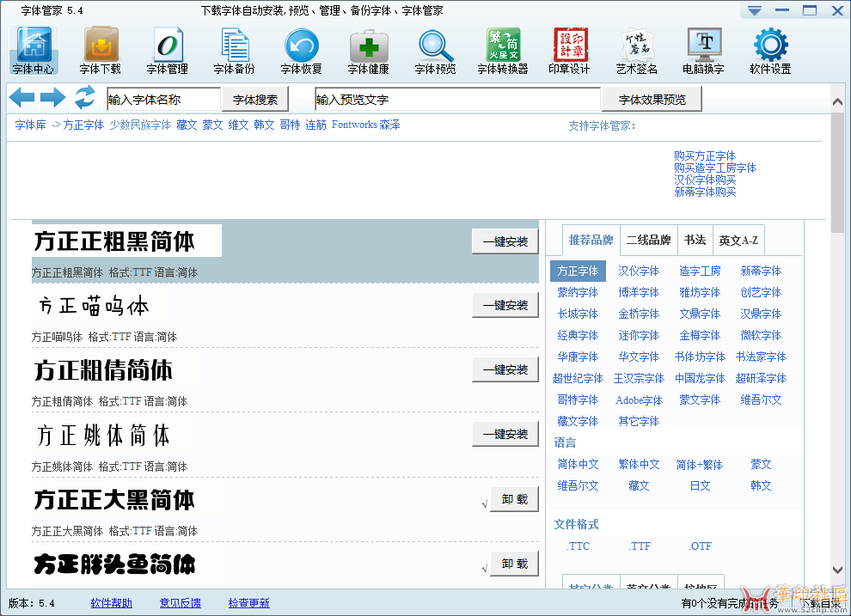Open the 藏文 link in the breadcrumb bar
Viewport: 851px width, 616px height.
(x=187, y=125)
